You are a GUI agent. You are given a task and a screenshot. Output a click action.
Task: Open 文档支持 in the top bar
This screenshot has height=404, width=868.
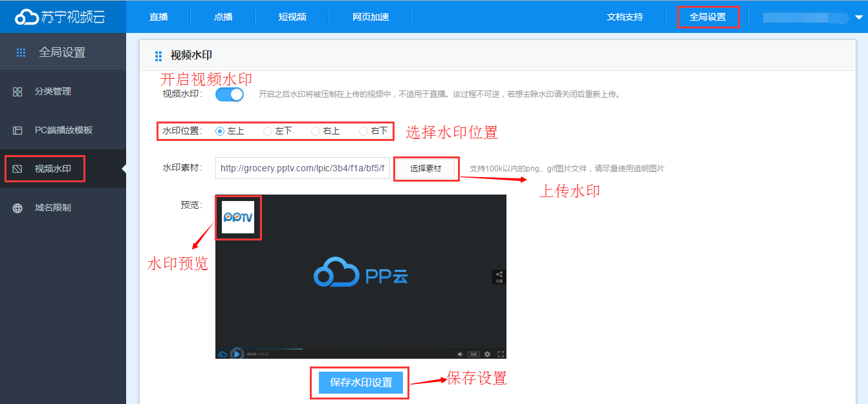point(625,17)
